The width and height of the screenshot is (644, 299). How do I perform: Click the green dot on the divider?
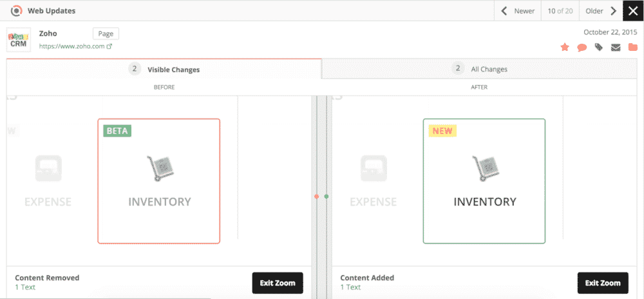click(327, 196)
